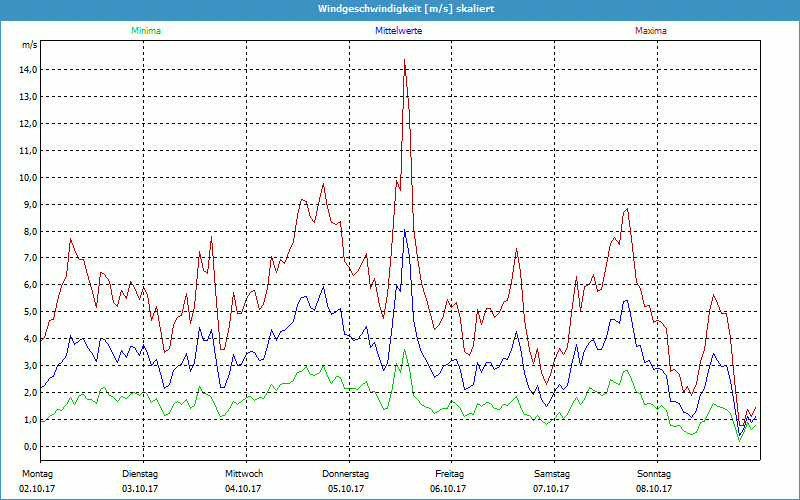Click the 02.10.17 date label
The width and height of the screenshot is (800, 500).
coord(37,489)
